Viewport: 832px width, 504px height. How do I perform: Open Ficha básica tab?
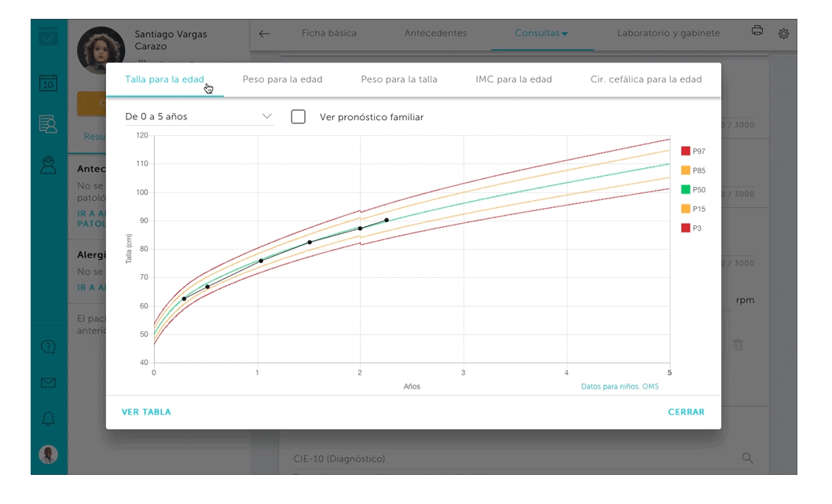coord(329,33)
